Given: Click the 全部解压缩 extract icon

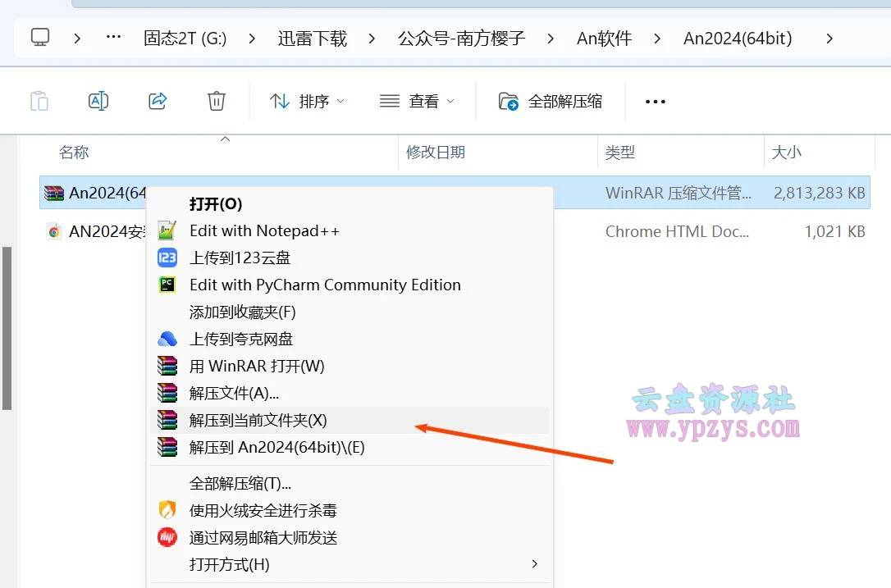Looking at the screenshot, I should click(x=509, y=101).
